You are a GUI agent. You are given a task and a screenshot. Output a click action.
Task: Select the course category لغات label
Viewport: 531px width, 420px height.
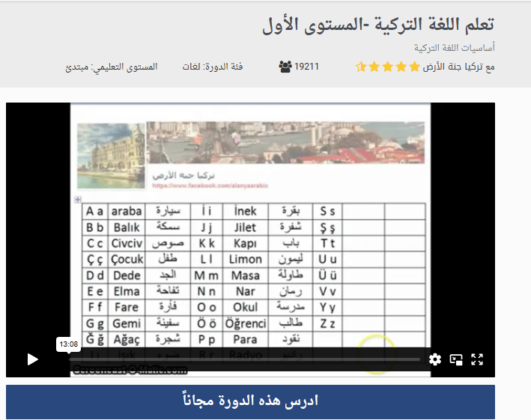coord(201,67)
